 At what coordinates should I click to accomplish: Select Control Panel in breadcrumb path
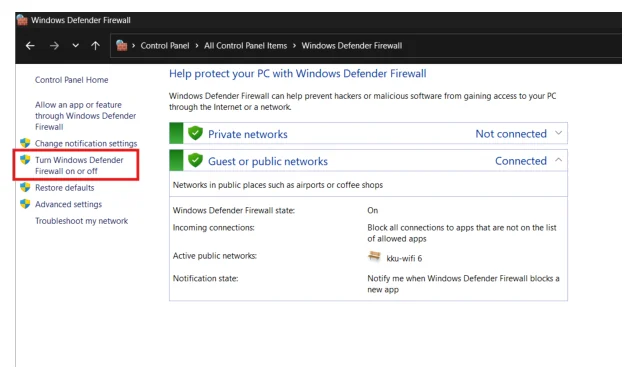(x=165, y=46)
